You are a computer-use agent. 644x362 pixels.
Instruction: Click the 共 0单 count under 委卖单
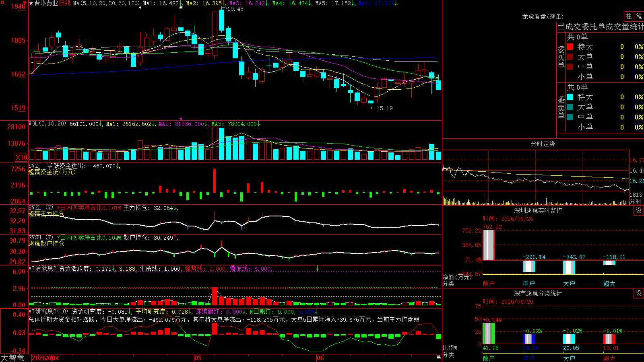[x=577, y=87]
